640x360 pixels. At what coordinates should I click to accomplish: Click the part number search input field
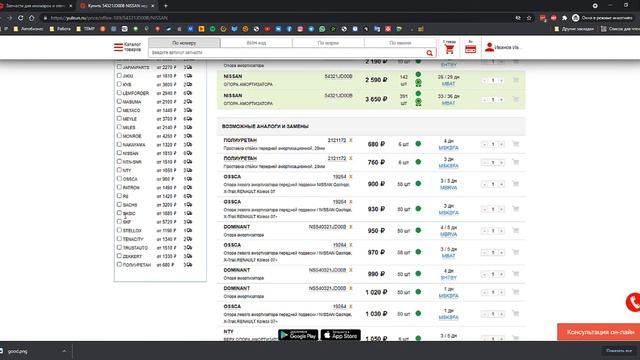[x=287, y=53]
